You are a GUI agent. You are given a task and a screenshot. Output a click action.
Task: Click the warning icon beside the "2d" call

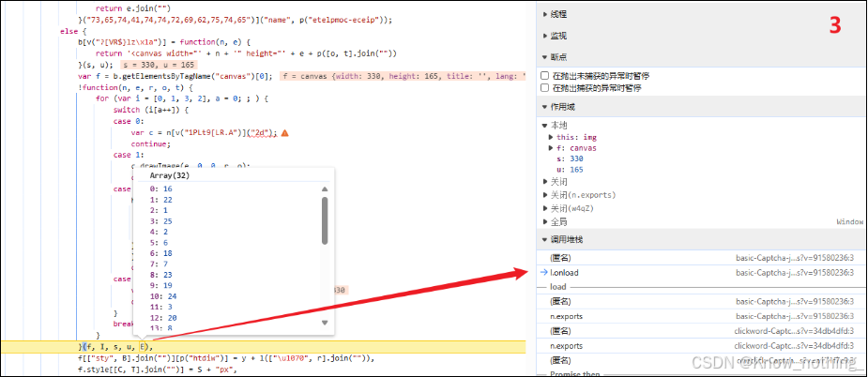(285, 133)
